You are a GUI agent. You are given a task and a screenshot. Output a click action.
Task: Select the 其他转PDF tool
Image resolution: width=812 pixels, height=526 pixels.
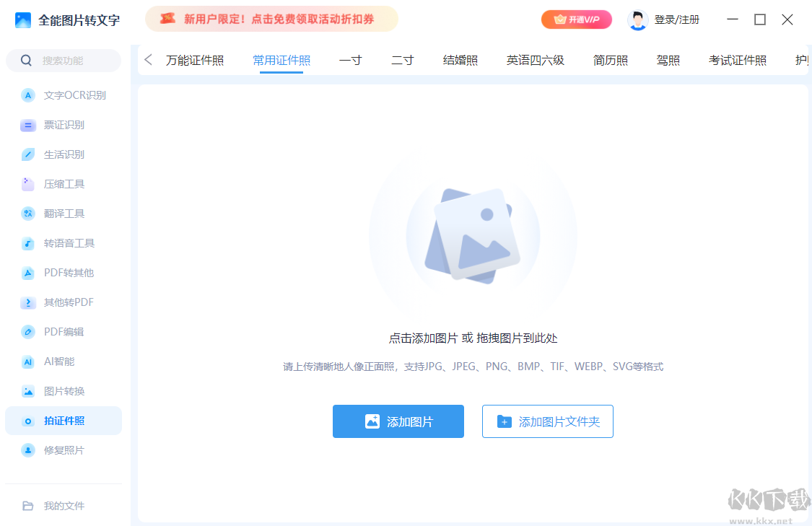click(64, 302)
